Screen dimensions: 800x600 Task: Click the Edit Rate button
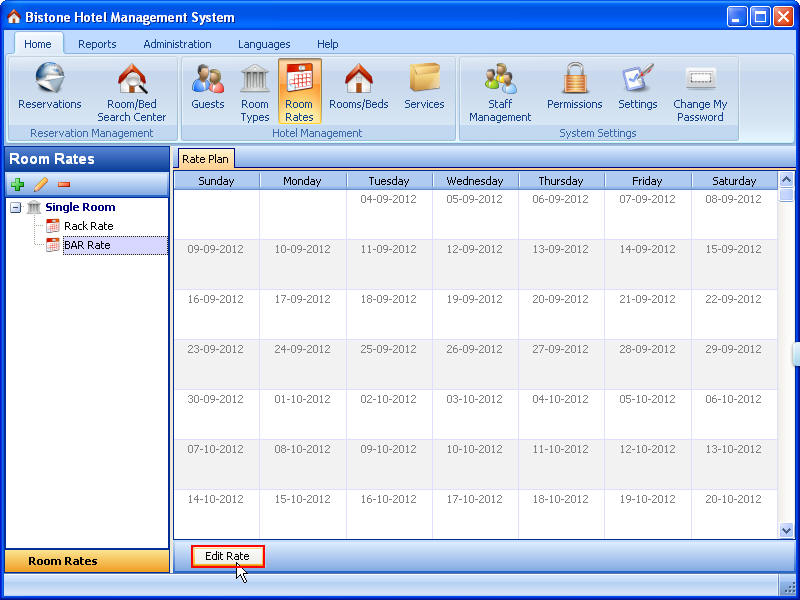228,556
